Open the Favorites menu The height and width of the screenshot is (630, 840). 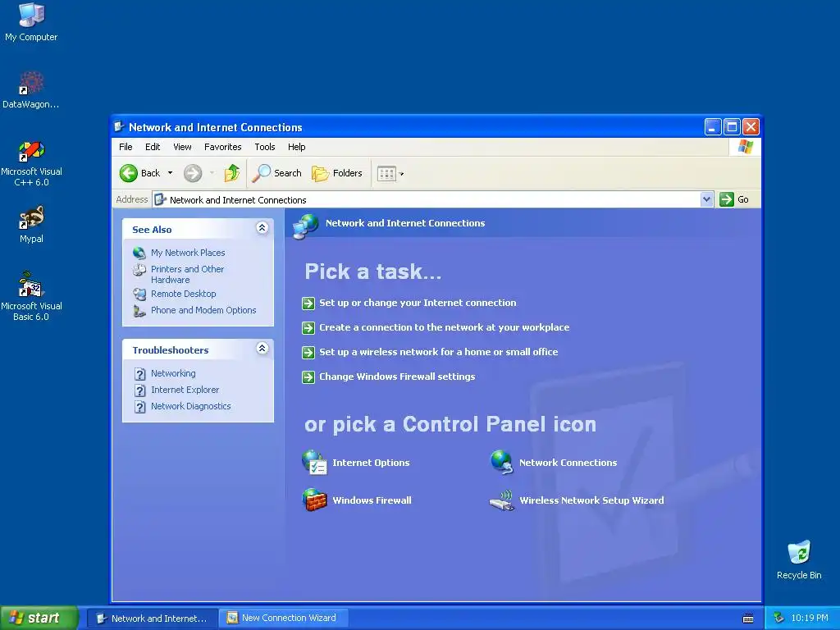pos(223,147)
